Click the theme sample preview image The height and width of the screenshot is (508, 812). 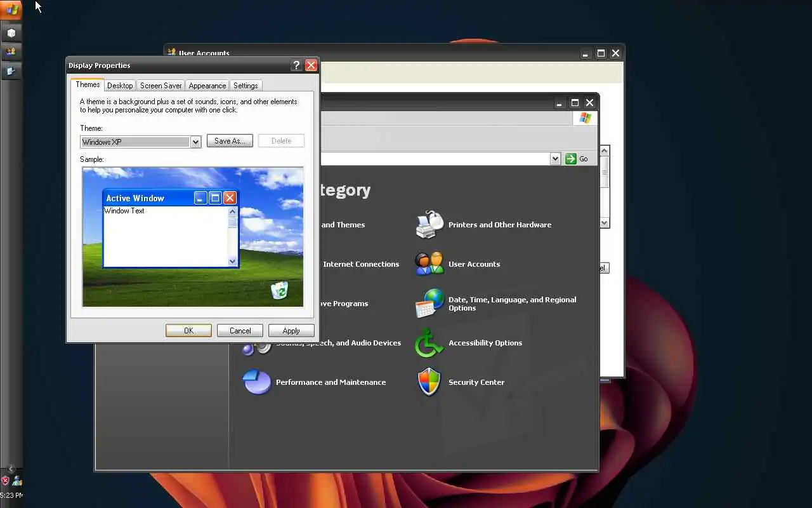tap(193, 237)
